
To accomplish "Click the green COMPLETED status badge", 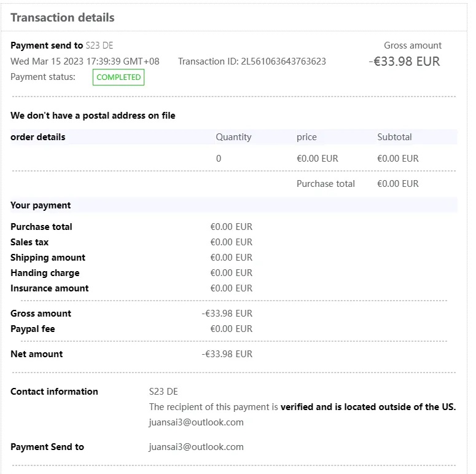I will 119,77.
